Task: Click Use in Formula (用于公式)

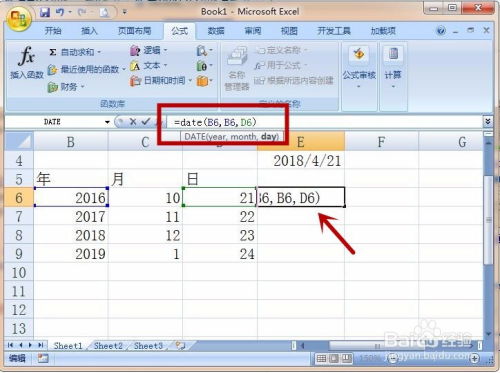Action: coord(281,66)
